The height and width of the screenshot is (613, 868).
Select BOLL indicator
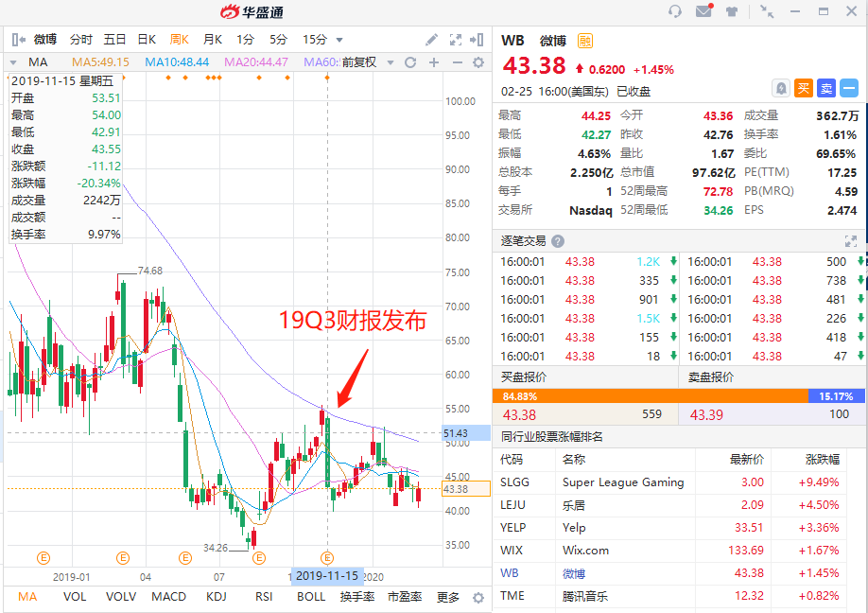tap(311, 596)
